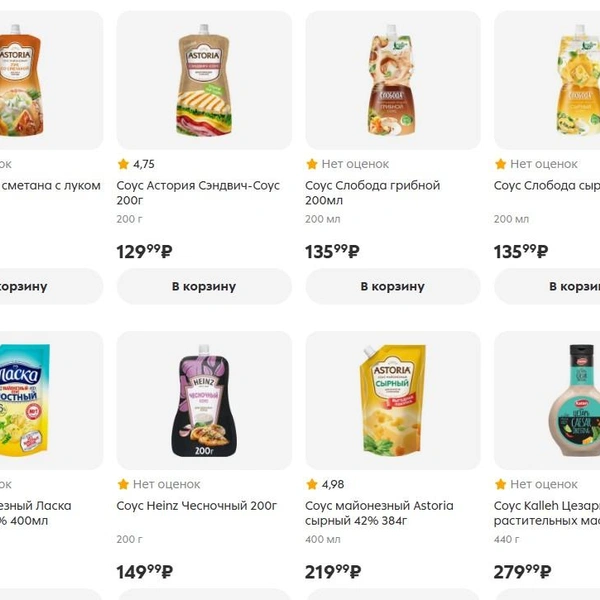This screenshot has width=600, height=600.
Task: Open Kalleh Caesar dressing bottle image
Action: 547,400
